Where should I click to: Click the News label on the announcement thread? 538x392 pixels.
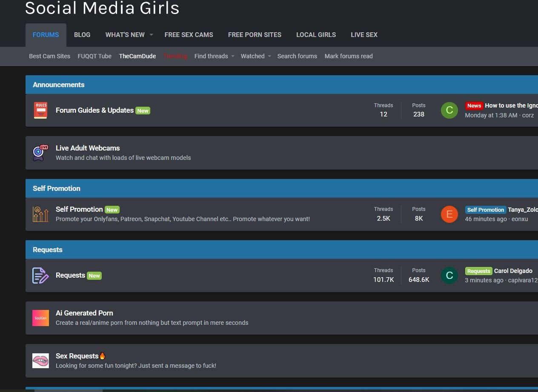tap(474, 105)
